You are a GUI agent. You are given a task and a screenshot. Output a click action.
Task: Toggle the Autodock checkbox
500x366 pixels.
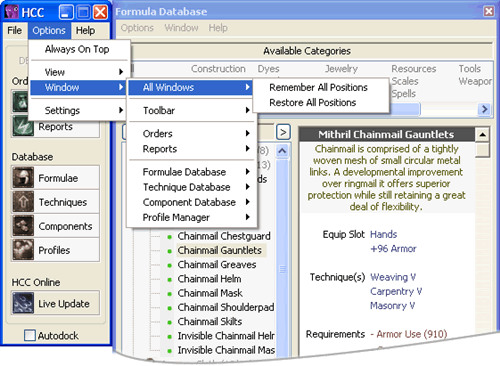point(30,335)
